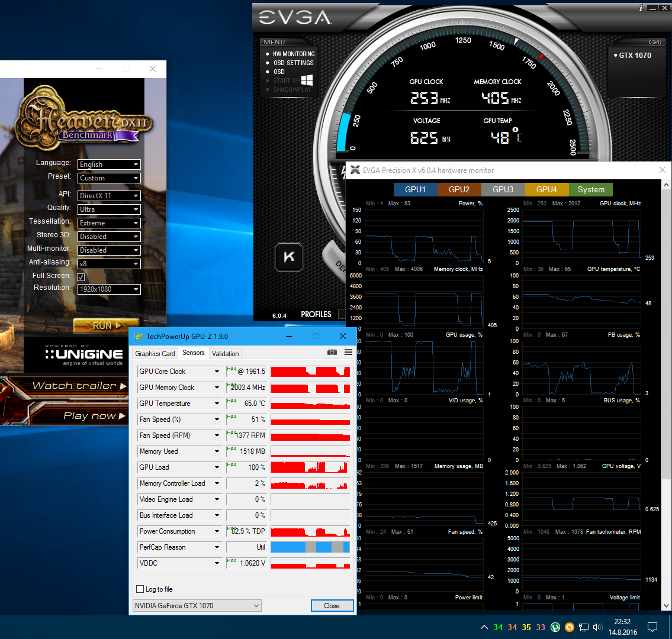Click the PerfCap Reason blue bar graph

point(310,547)
